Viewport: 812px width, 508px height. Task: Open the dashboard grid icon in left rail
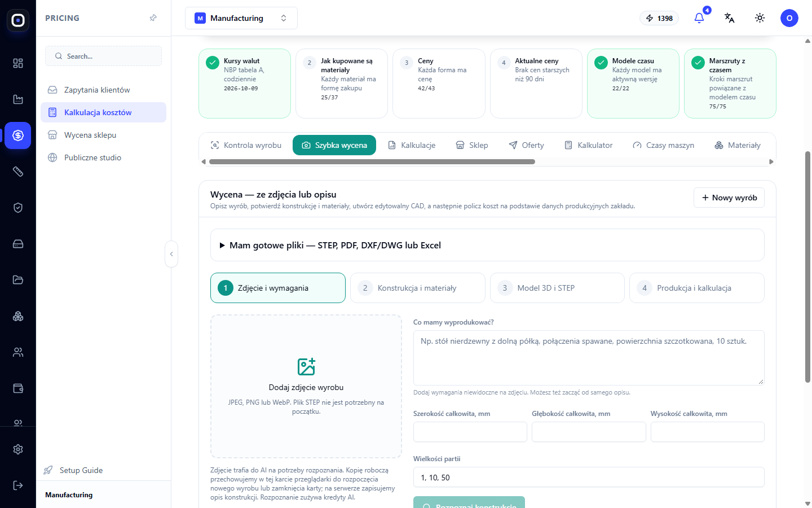click(18, 63)
